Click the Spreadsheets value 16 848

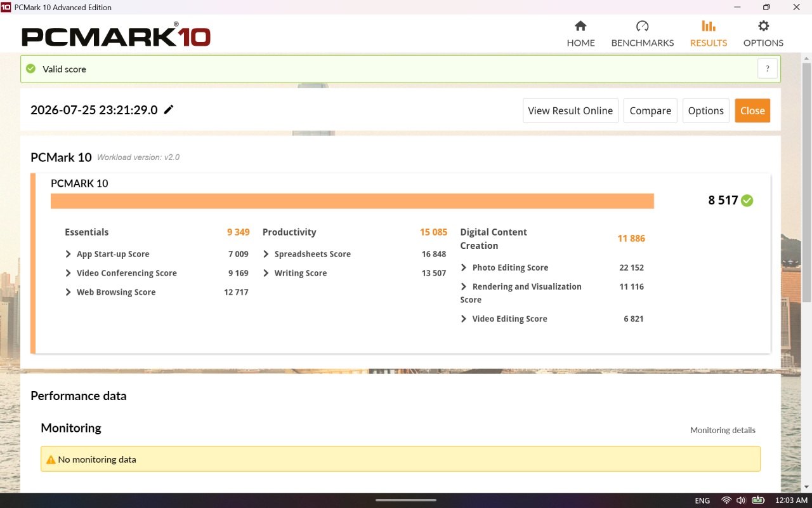434,254
